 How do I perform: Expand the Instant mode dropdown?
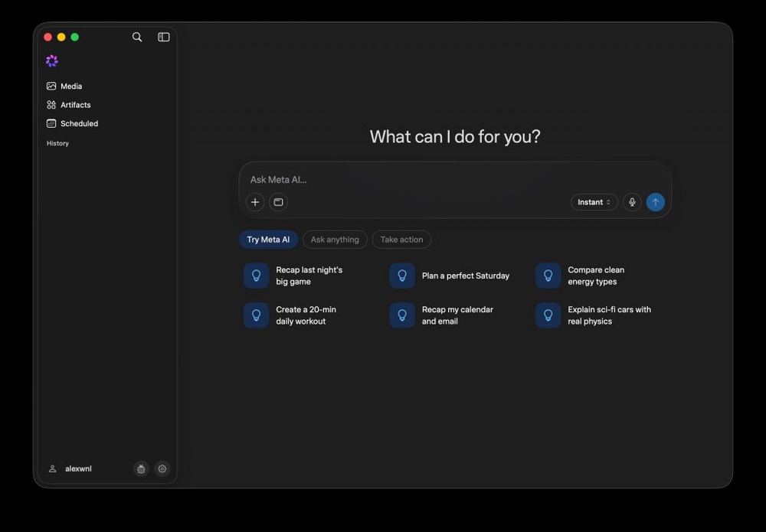pos(594,202)
